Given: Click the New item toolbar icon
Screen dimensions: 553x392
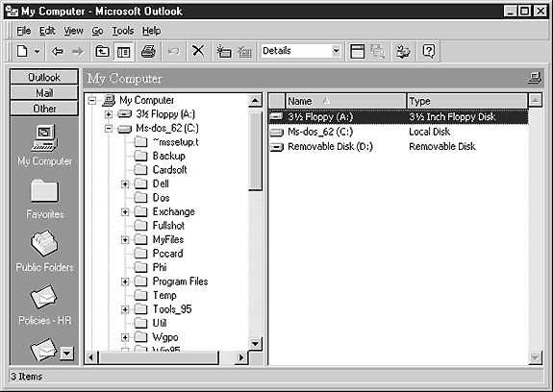Looking at the screenshot, I should (22, 52).
